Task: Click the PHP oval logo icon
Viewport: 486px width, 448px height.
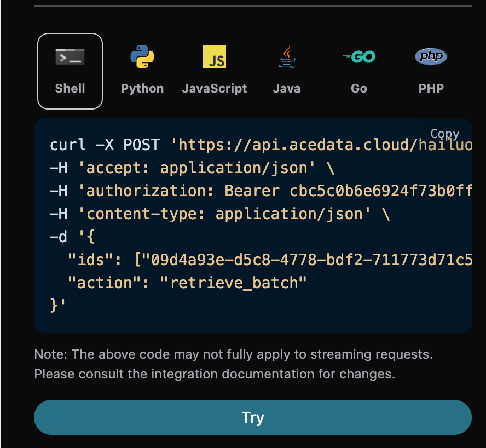Action: (x=431, y=56)
